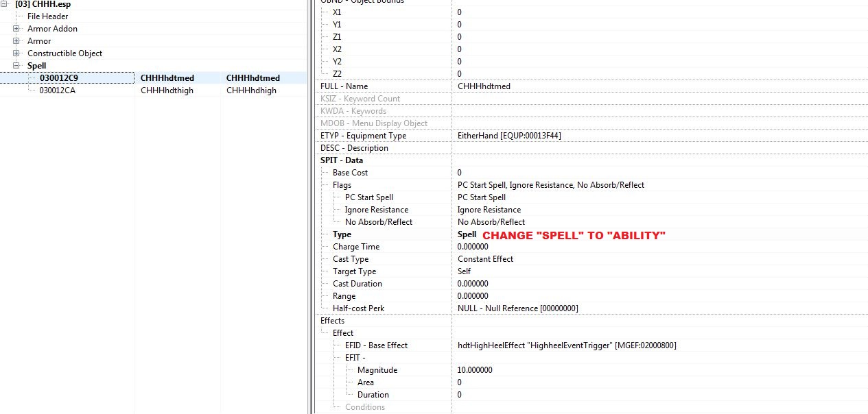Select the Cast Type value Constant Effect
The width and height of the screenshot is (868, 414).
(x=485, y=259)
